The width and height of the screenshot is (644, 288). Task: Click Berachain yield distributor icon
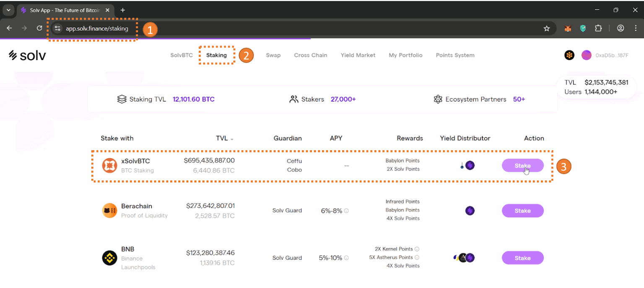(x=470, y=211)
